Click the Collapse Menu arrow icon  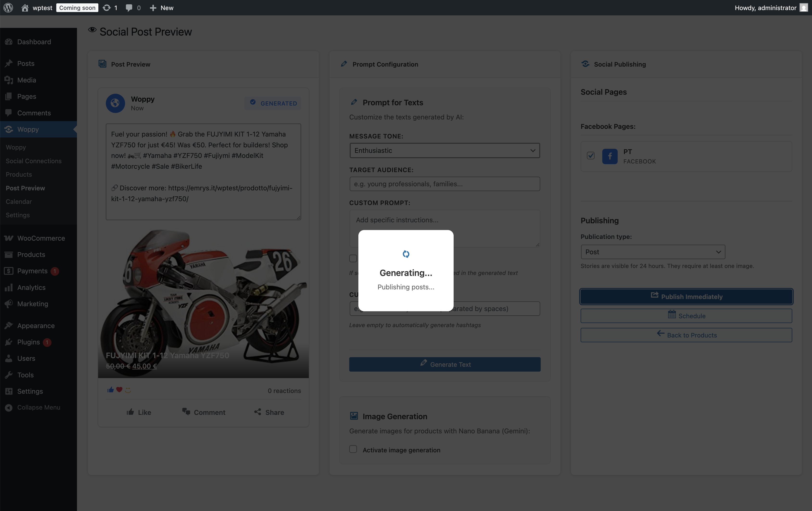tap(9, 407)
